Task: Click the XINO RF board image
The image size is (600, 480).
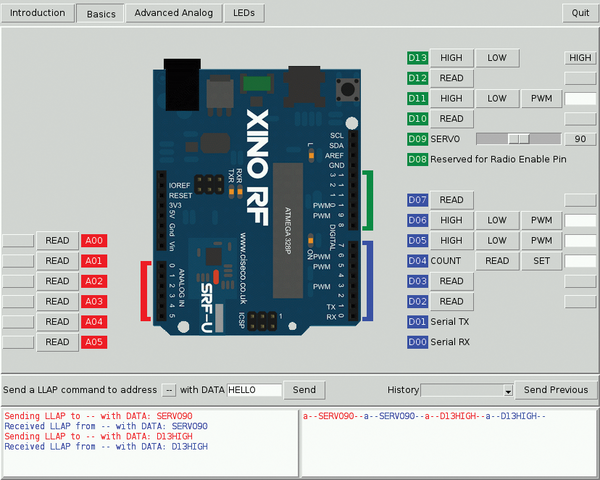Action: coord(257,197)
